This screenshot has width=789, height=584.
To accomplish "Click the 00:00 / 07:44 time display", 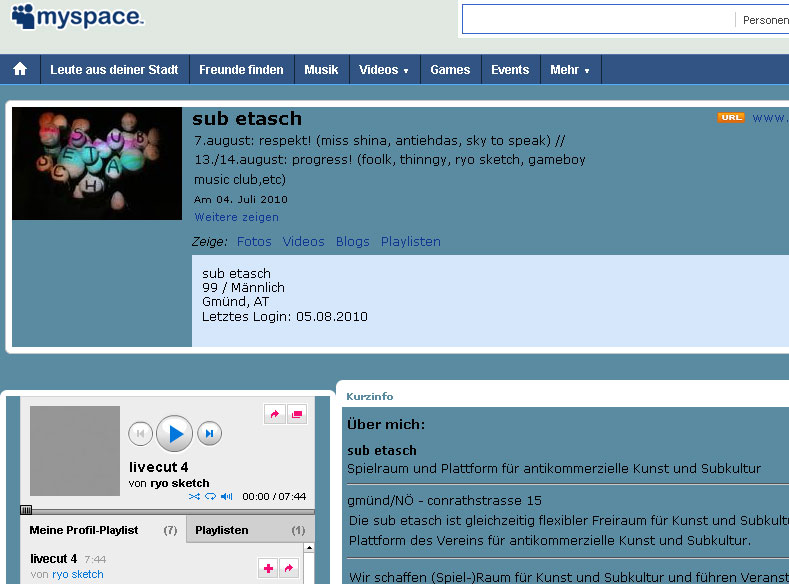I will pyautogui.click(x=274, y=496).
